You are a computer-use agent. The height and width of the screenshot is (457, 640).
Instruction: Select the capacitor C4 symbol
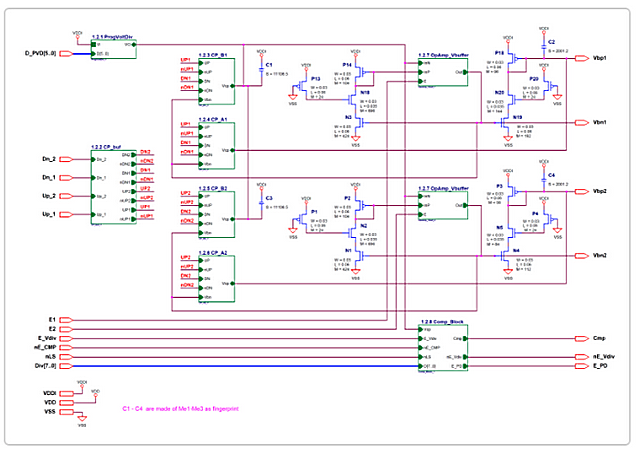click(544, 180)
